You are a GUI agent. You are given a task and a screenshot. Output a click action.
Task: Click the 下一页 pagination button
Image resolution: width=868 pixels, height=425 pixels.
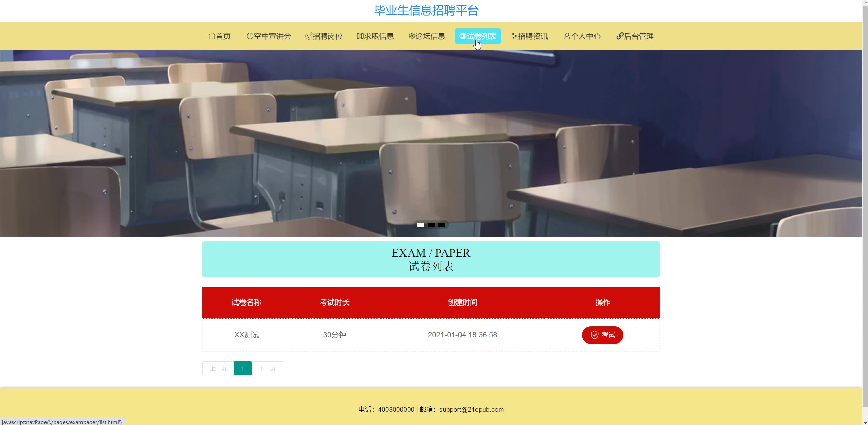267,368
